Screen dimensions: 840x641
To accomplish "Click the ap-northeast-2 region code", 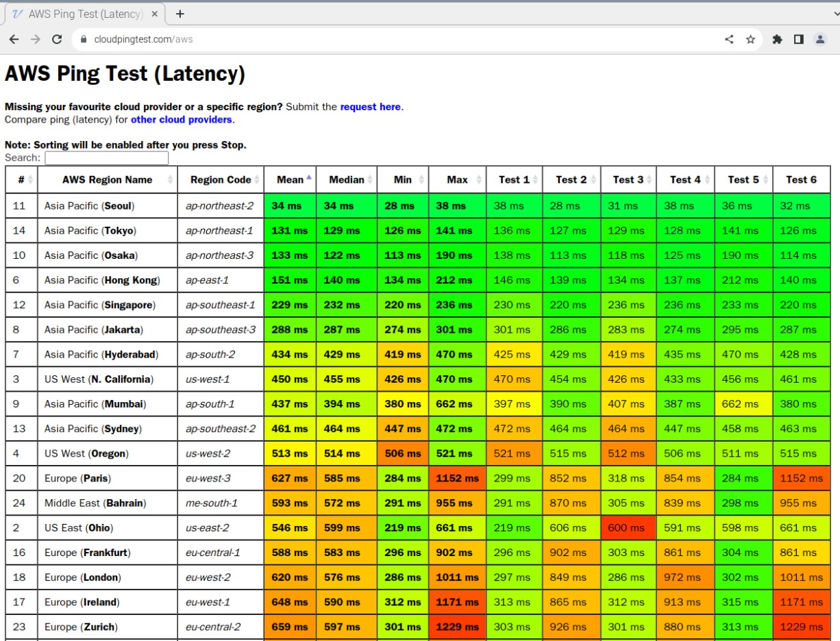I will 219,205.
